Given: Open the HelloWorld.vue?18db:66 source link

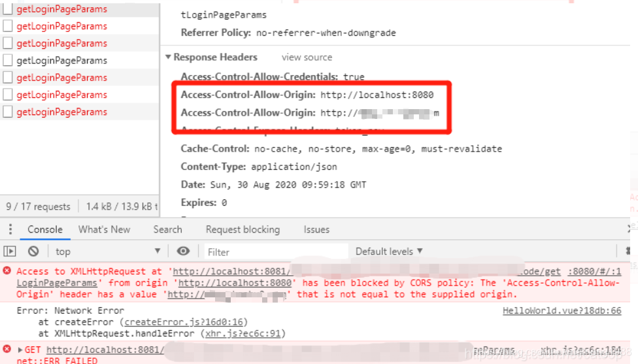Looking at the screenshot, I should (562, 310).
